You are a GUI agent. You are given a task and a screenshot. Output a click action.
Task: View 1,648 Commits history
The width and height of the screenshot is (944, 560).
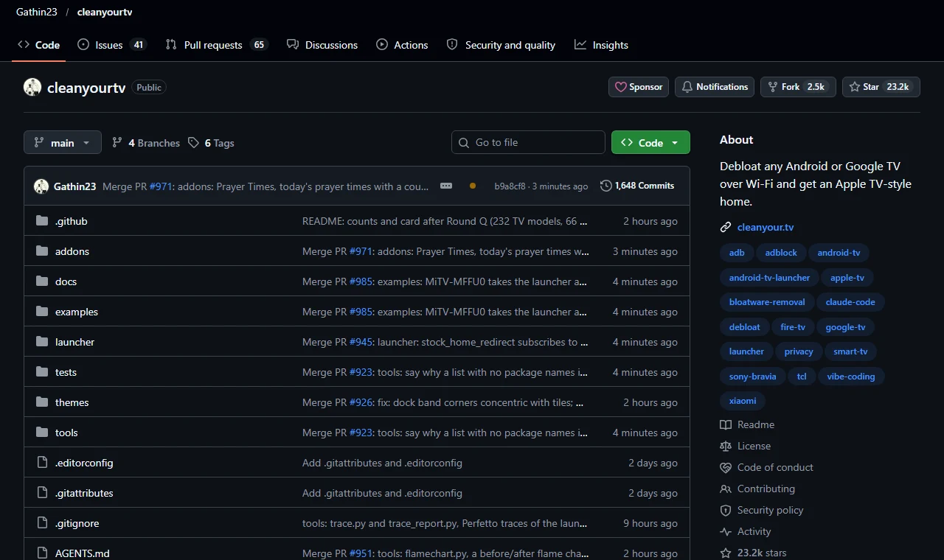pyautogui.click(x=637, y=186)
